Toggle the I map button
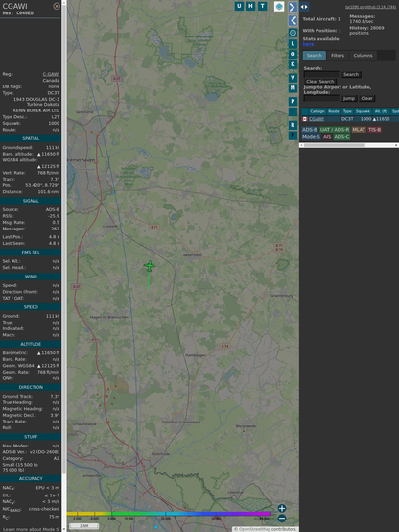 click(x=293, y=111)
